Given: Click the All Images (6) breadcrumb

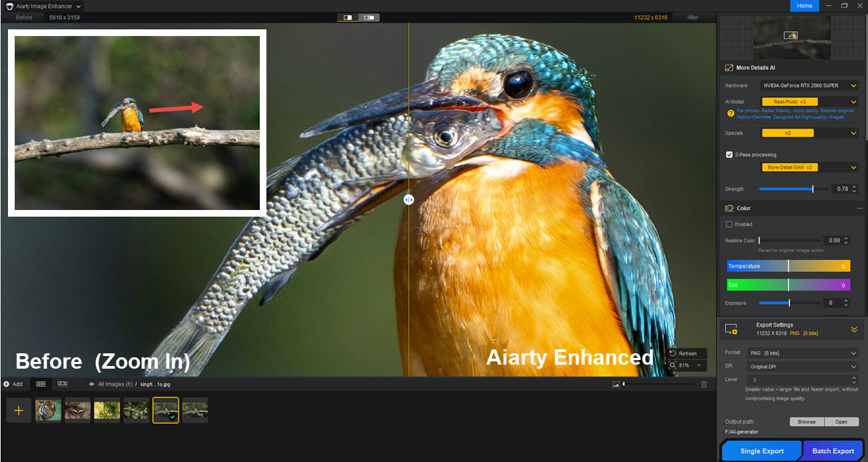Looking at the screenshot, I should (115, 384).
